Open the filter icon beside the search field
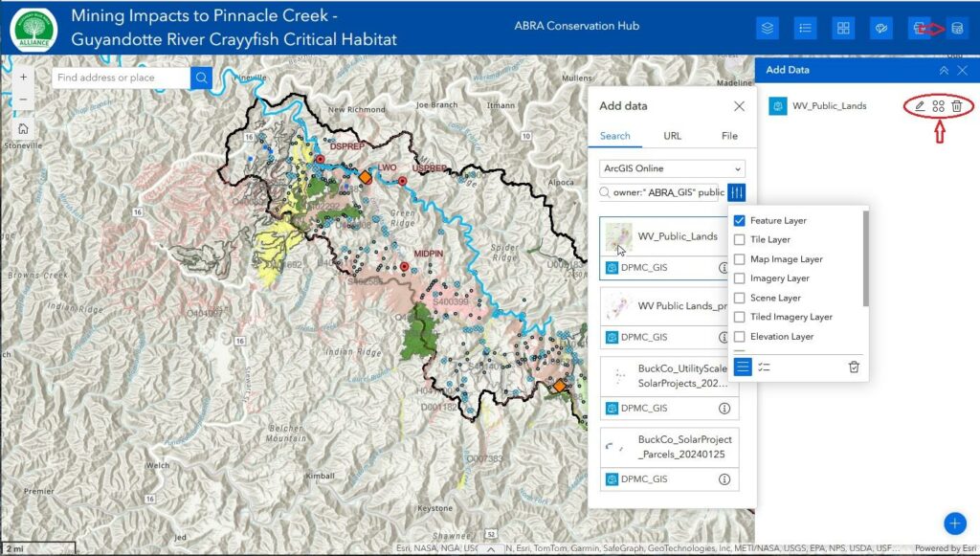 pos(735,192)
